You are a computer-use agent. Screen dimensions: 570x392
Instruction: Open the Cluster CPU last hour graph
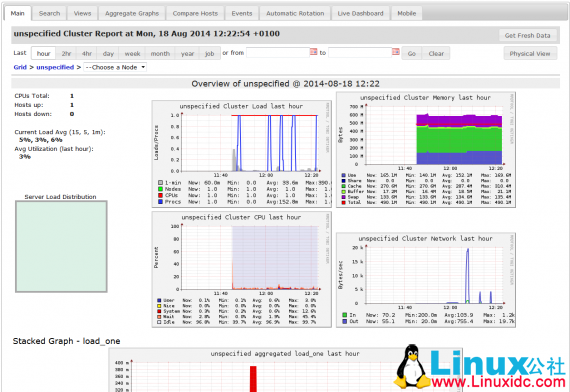[x=242, y=269]
